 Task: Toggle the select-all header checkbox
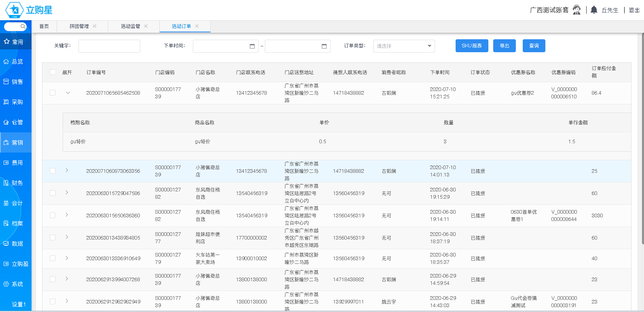tap(53, 72)
